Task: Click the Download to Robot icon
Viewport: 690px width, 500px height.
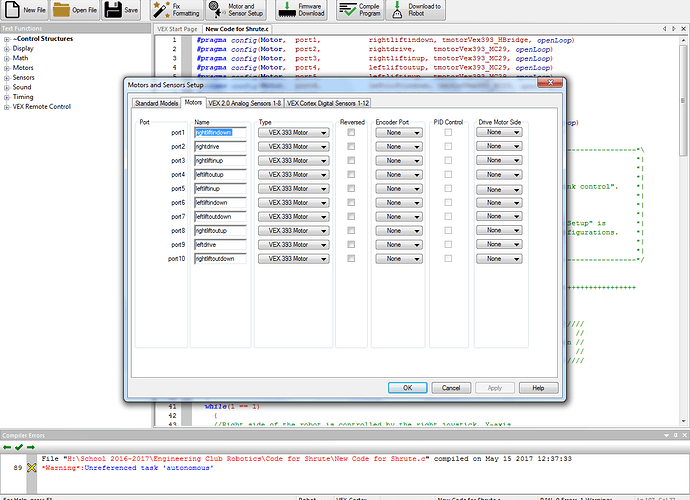Action: click(x=397, y=10)
